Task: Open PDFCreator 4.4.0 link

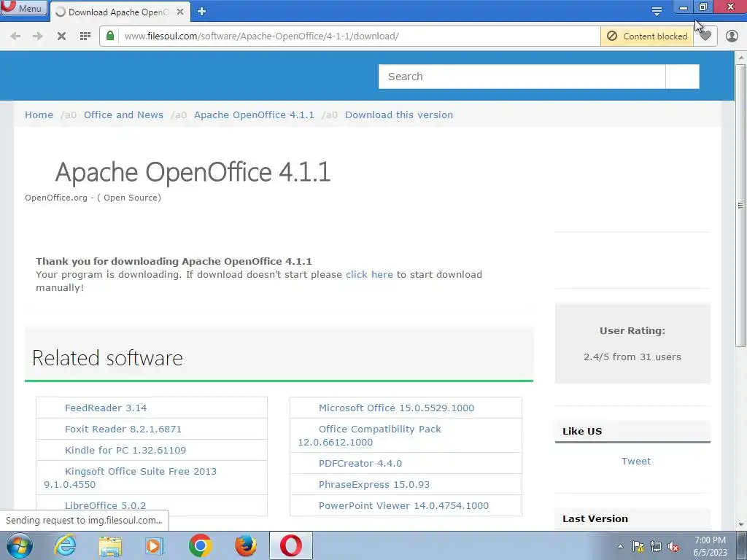Action: (x=360, y=463)
